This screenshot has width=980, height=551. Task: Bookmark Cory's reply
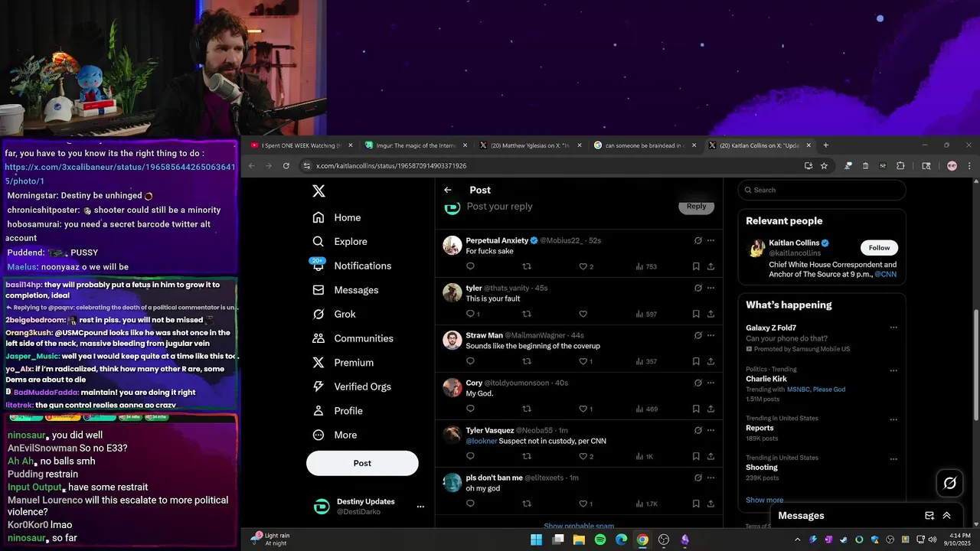(696, 409)
